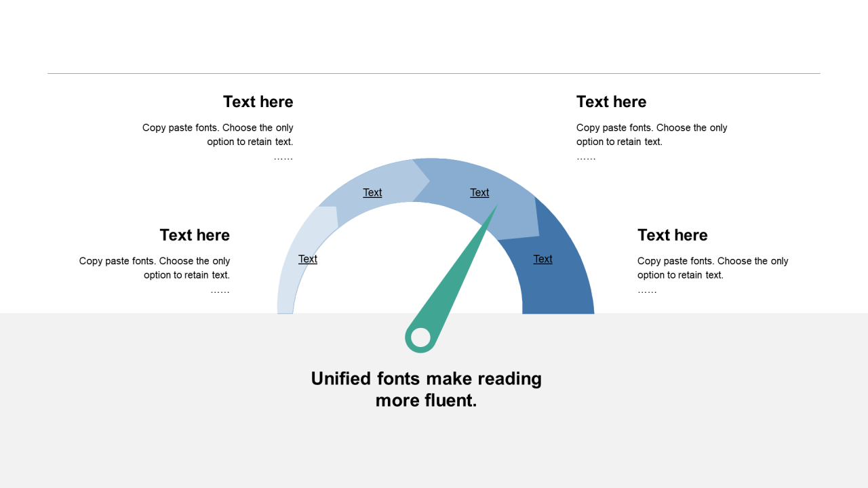868x488 pixels.
Task: Select the horizontal divider line at top
Action: pos(434,73)
